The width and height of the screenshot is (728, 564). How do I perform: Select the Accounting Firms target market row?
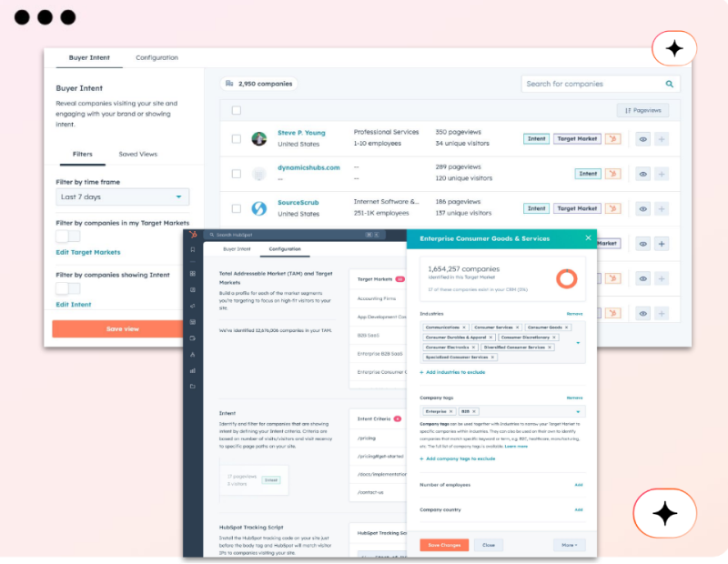378,298
